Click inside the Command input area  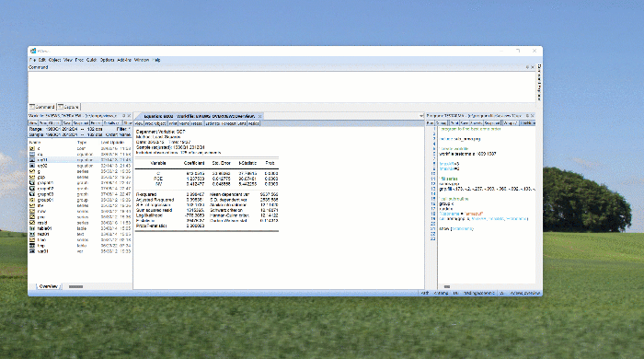pyautogui.click(x=282, y=87)
